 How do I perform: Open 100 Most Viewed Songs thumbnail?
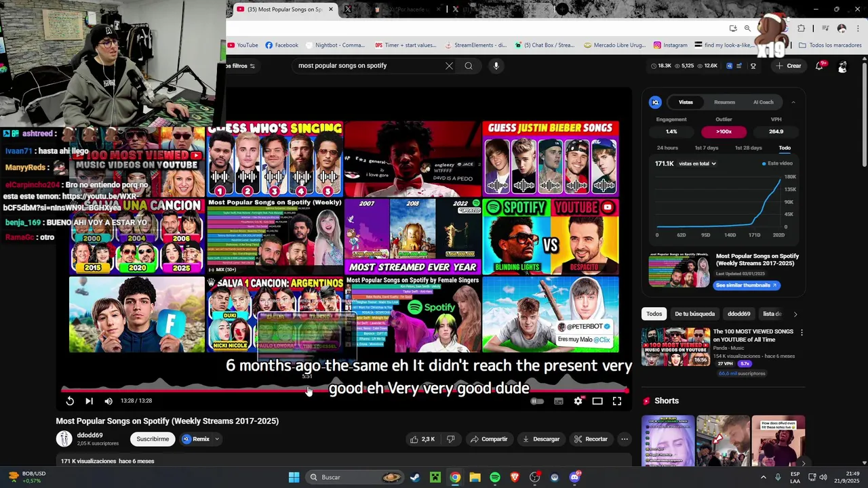[675, 347]
